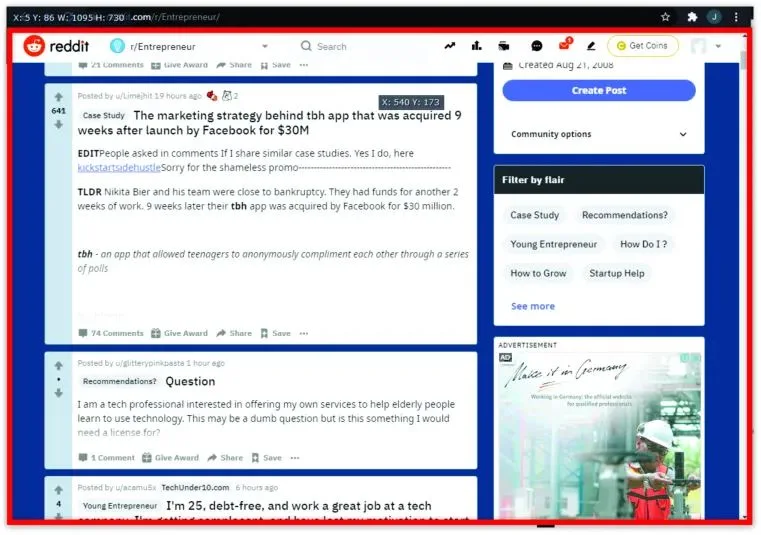The width and height of the screenshot is (761, 535).
Task: Bookmark this page with the star icon
Action: tap(665, 17)
